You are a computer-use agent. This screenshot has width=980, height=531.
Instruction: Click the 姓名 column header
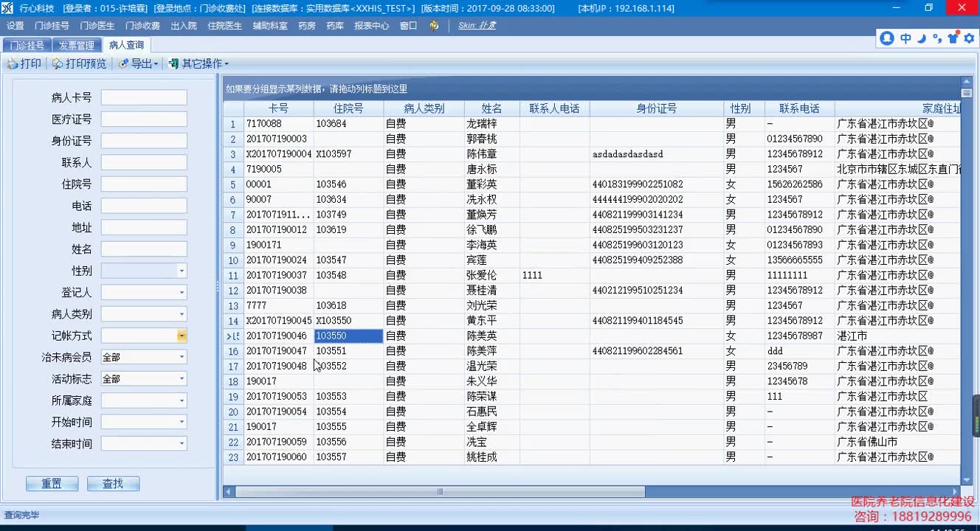(492, 108)
